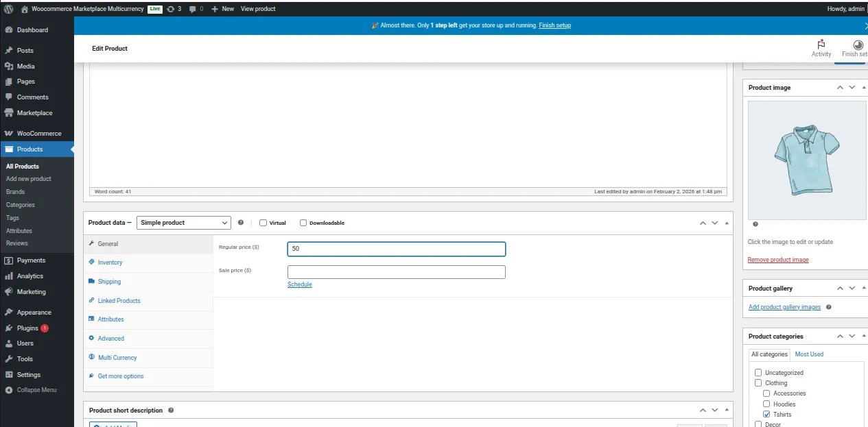Open the comments bubble icon in admin bar
868x427 pixels.
pyautogui.click(x=193, y=9)
